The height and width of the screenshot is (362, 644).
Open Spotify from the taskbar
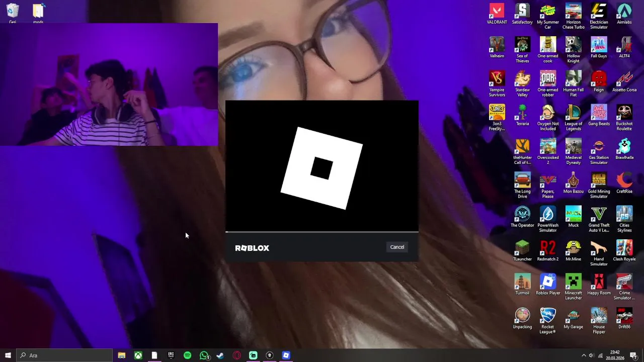coord(187,355)
